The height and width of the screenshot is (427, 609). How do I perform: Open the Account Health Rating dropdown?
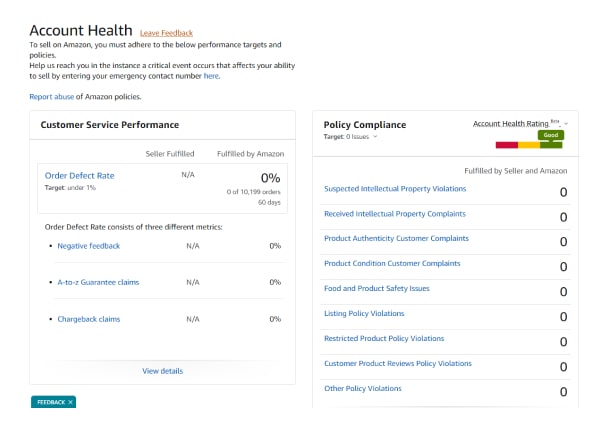[x=566, y=123]
